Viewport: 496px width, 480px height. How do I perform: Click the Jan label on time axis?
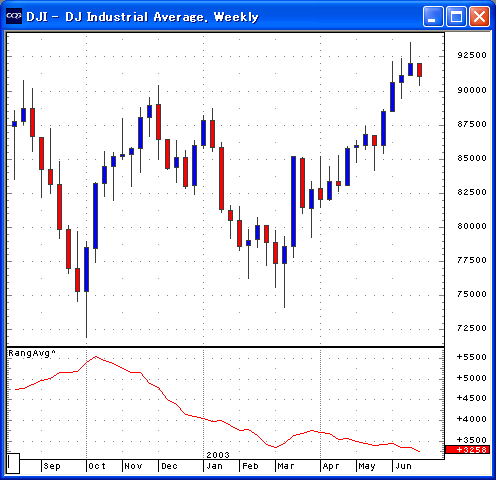214,466
